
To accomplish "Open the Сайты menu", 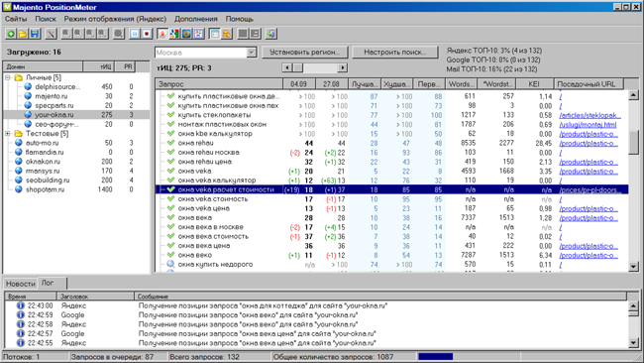I will point(16,19).
